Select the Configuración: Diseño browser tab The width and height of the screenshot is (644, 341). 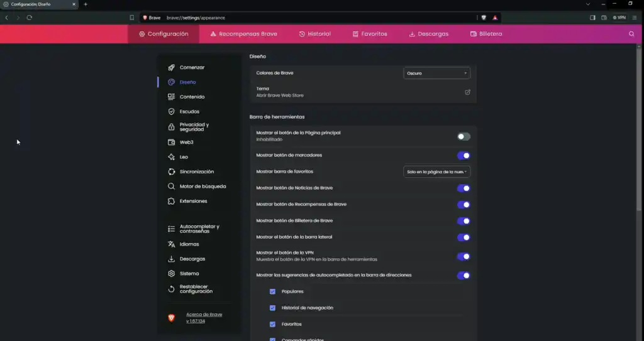click(x=40, y=4)
